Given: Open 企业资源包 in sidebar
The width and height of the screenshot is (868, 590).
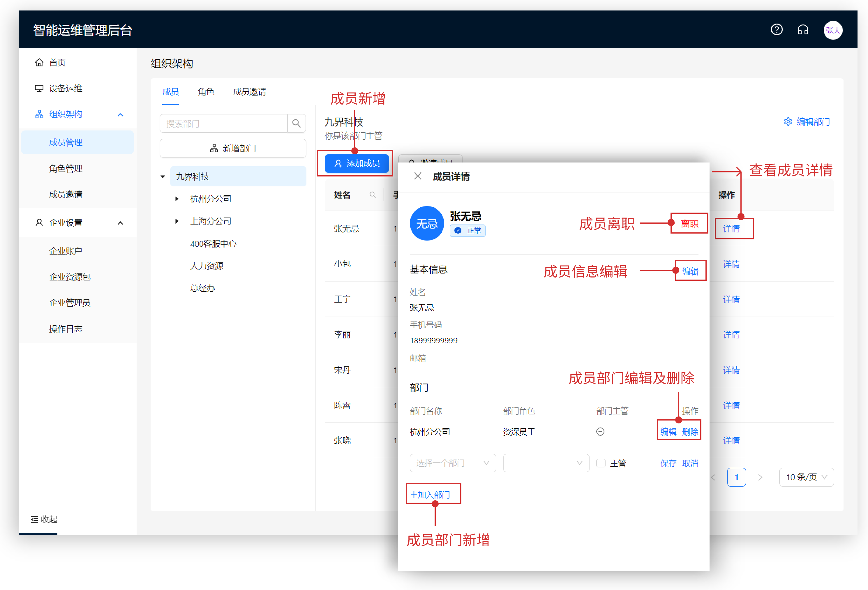Looking at the screenshot, I should click(x=78, y=277).
